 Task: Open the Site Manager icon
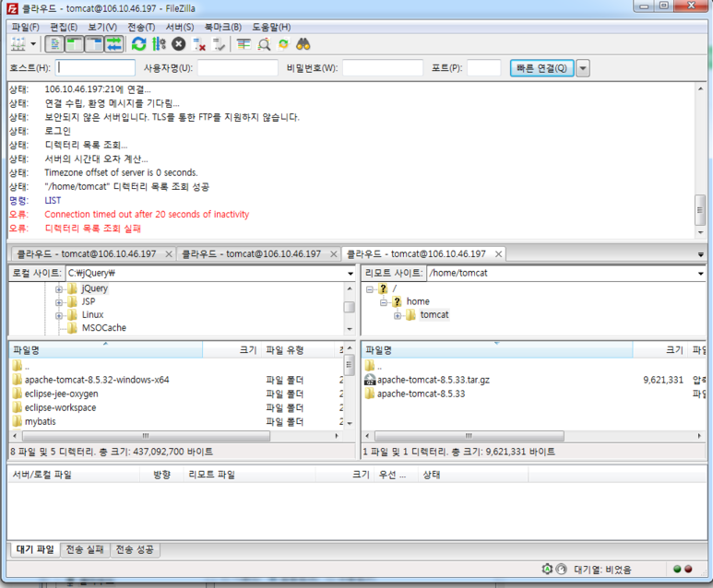[x=18, y=44]
